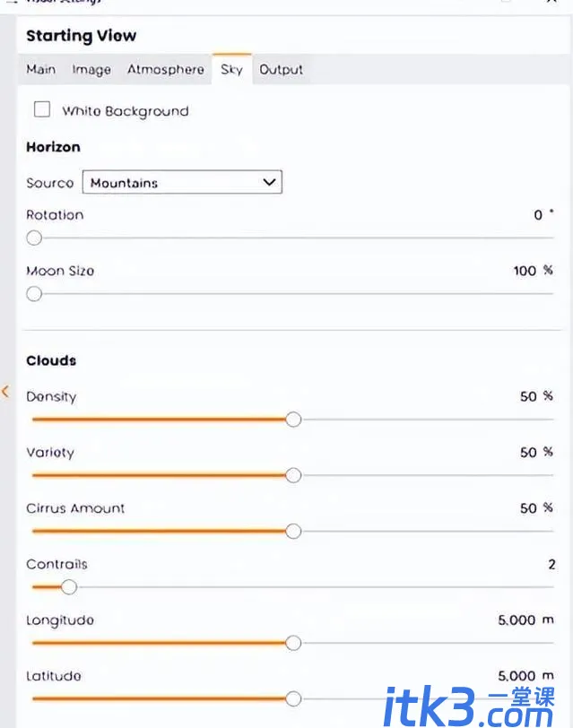Click the Mountains dropdown arrow

[269, 182]
